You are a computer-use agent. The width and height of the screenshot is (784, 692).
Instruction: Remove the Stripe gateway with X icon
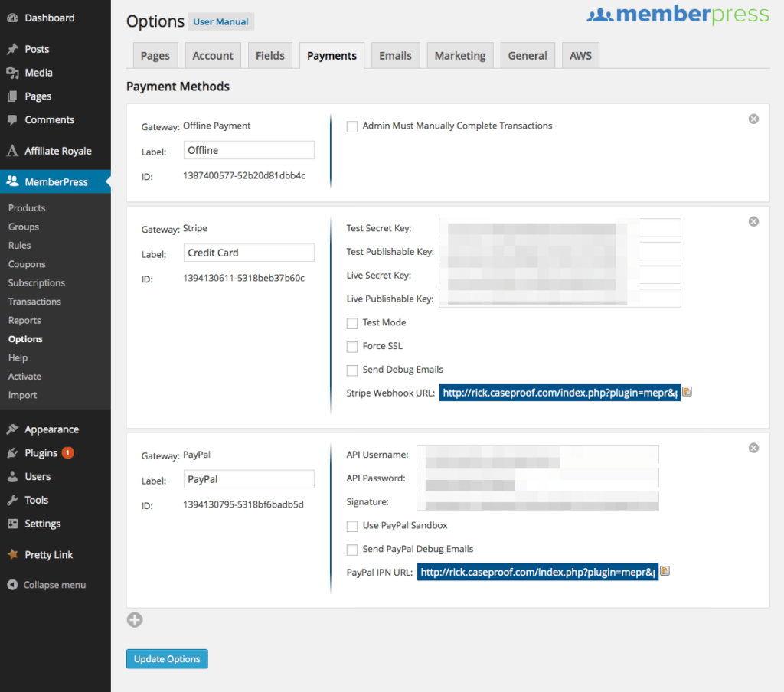coord(753,221)
